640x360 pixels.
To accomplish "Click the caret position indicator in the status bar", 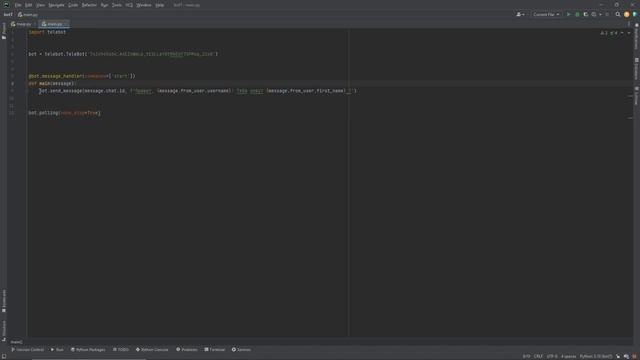I will coord(527,356).
